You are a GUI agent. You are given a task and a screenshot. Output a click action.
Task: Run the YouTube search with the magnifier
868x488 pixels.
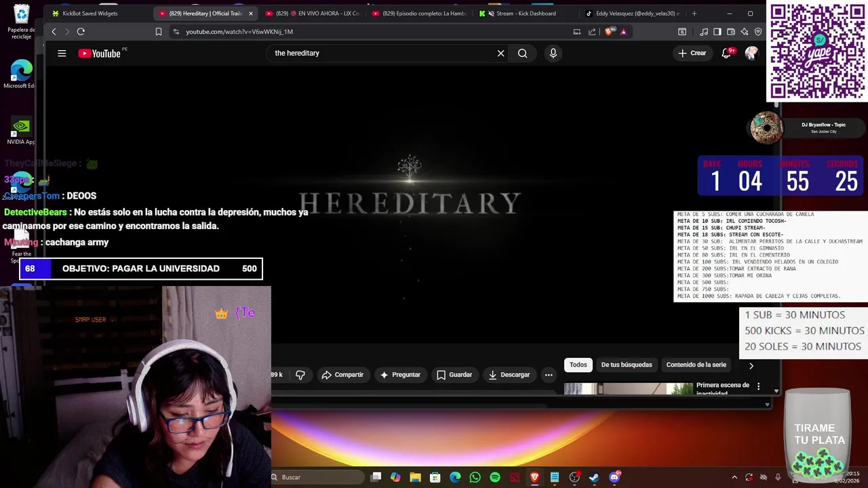[522, 53]
